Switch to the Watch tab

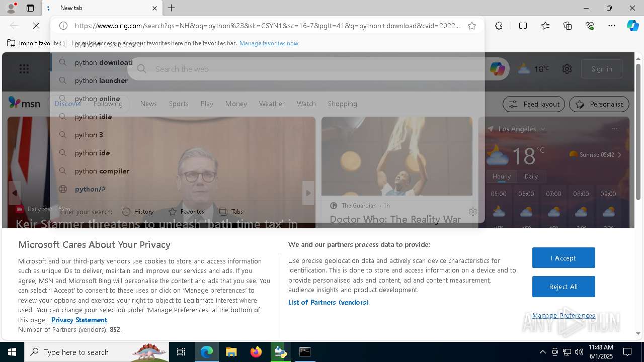tap(306, 104)
